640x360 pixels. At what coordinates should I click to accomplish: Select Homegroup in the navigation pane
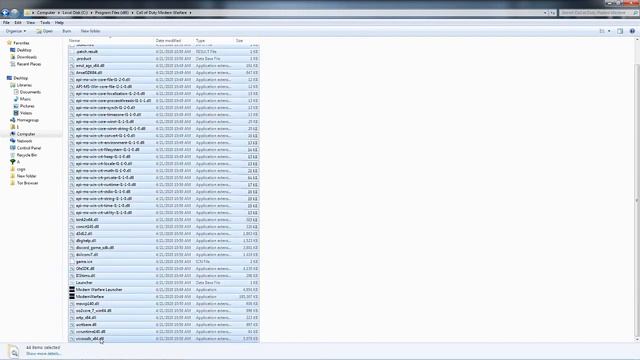pyautogui.click(x=27, y=120)
